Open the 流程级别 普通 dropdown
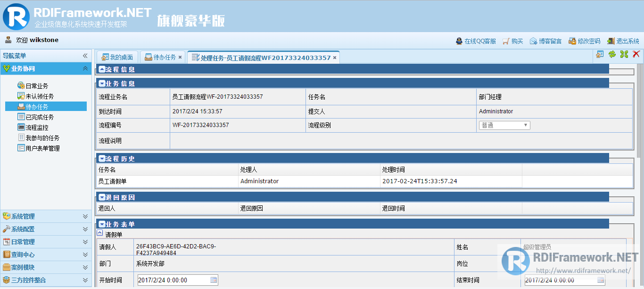Viewport: 644px width, 289px height. point(504,125)
